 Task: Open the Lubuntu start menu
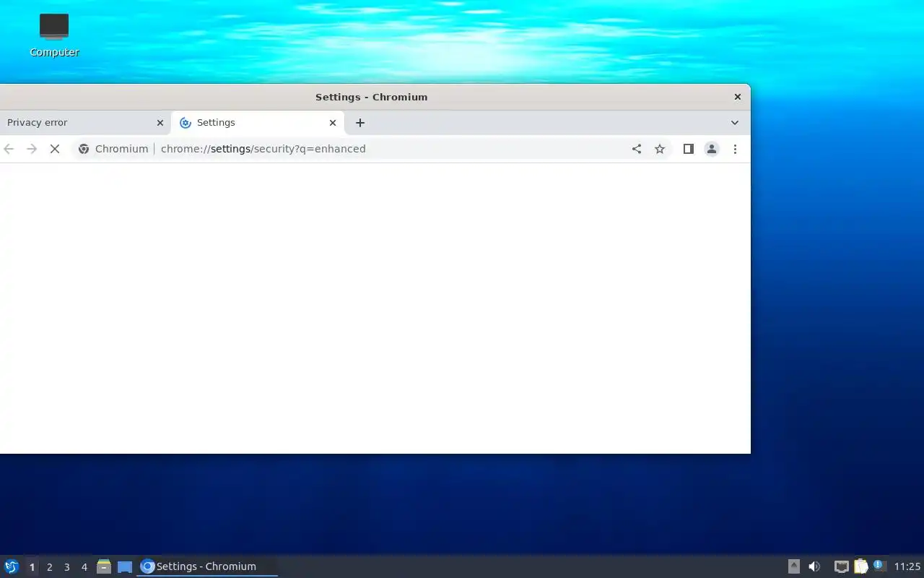[x=12, y=566]
